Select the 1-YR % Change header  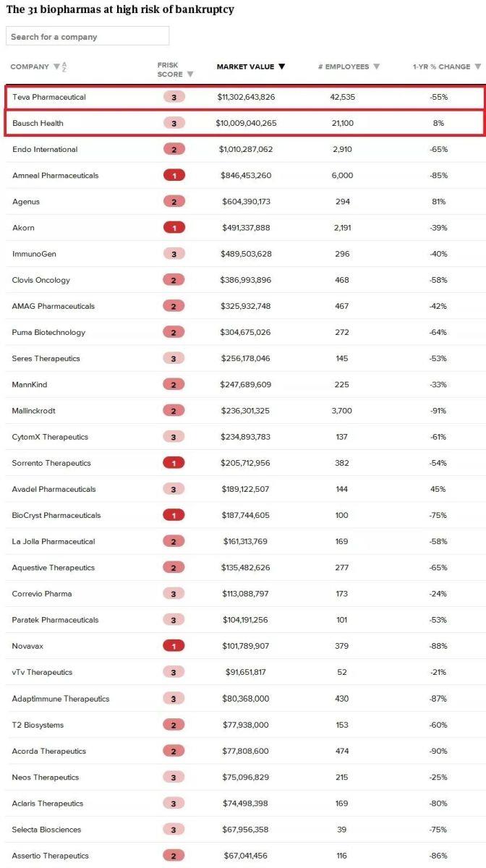(441, 67)
